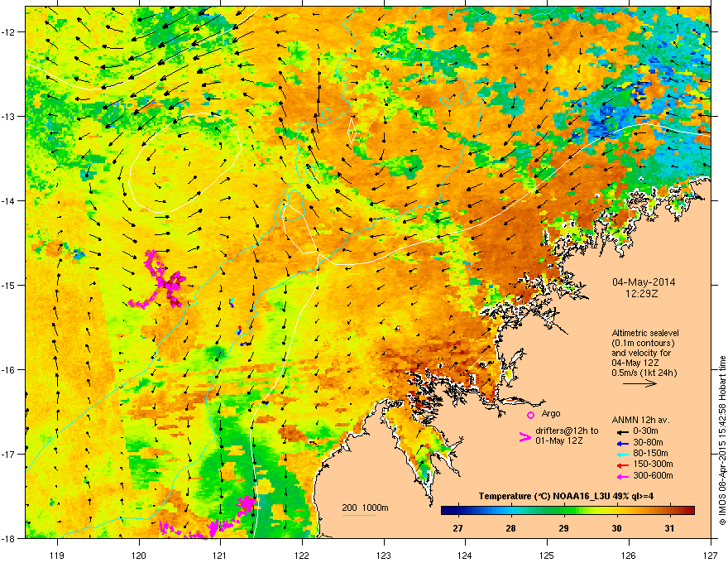This screenshot has width=728, height=563.
Task: Click the 27 temperature scale tick label
Action: pos(458,528)
